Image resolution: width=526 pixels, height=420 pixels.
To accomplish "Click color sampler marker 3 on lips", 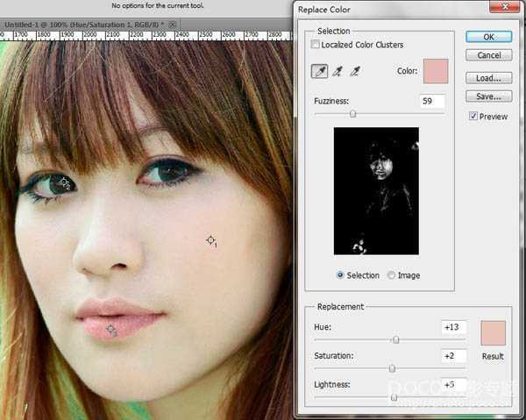I will (x=110, y=329).
